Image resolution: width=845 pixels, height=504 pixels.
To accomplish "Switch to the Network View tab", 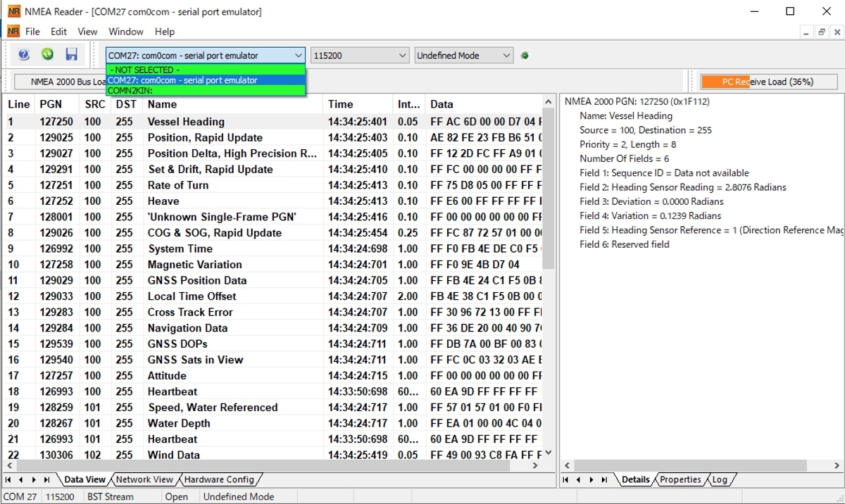I will tap(144, 480).
